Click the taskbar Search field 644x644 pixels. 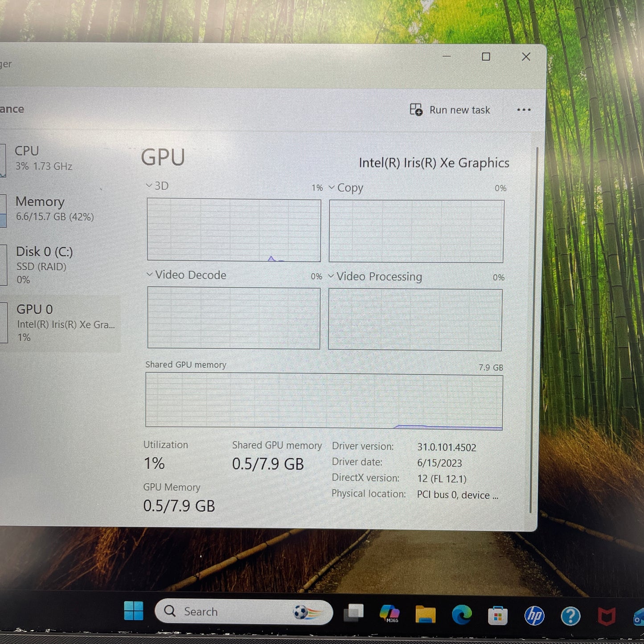(x=244, y=611)
